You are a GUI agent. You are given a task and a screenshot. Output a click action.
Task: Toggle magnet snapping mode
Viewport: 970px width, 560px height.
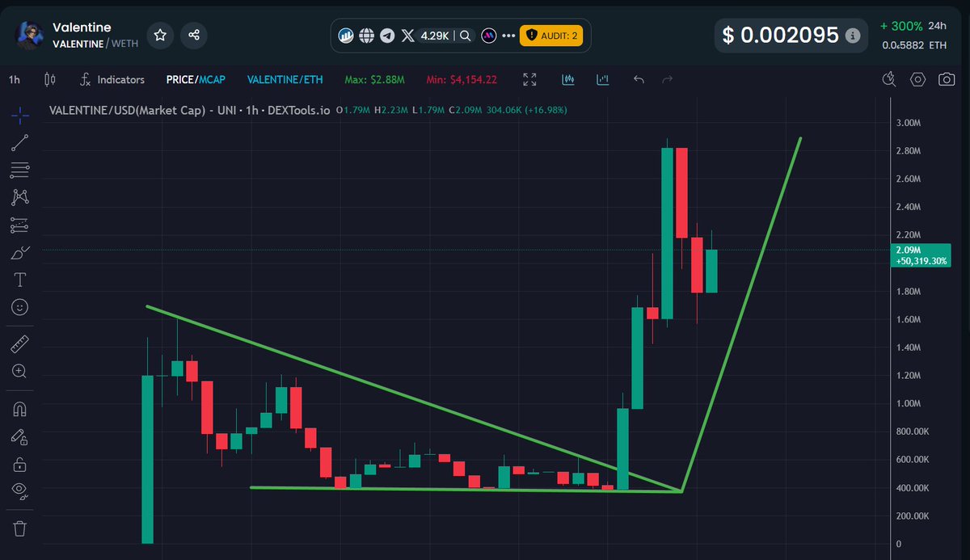point(20,409)
